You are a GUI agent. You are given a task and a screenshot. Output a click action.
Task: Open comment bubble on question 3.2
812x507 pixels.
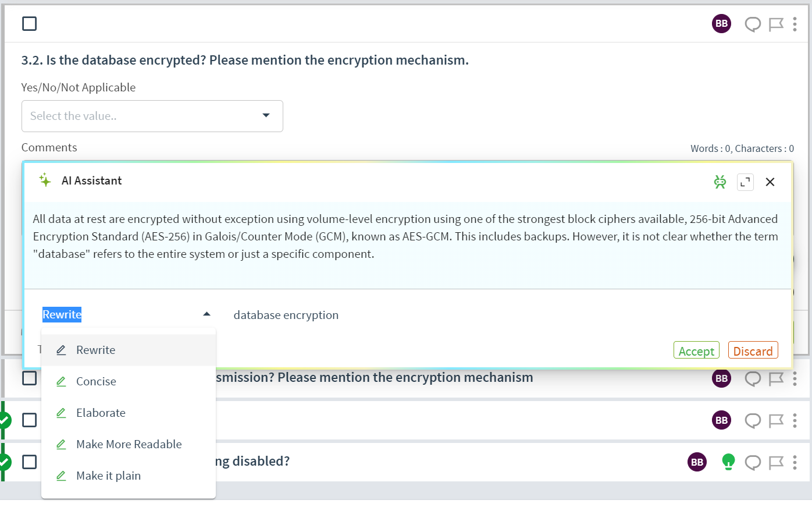click(x=753, y=24)
